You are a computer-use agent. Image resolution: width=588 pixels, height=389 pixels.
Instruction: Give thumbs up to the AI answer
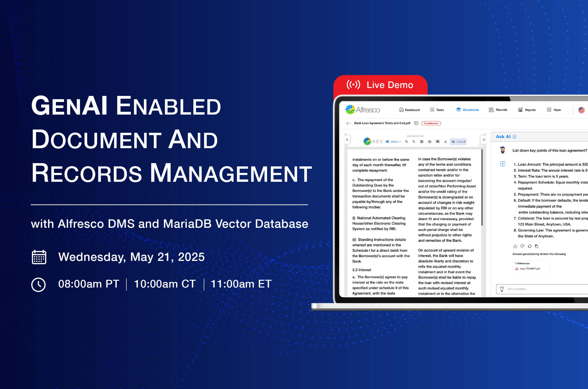[515, 246]
